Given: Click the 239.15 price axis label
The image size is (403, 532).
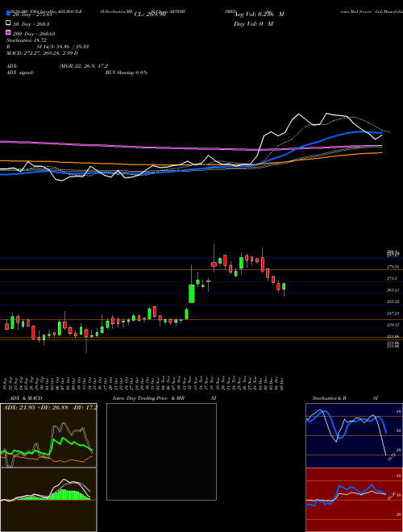Looking at the screenshot, I should [393, 325].
